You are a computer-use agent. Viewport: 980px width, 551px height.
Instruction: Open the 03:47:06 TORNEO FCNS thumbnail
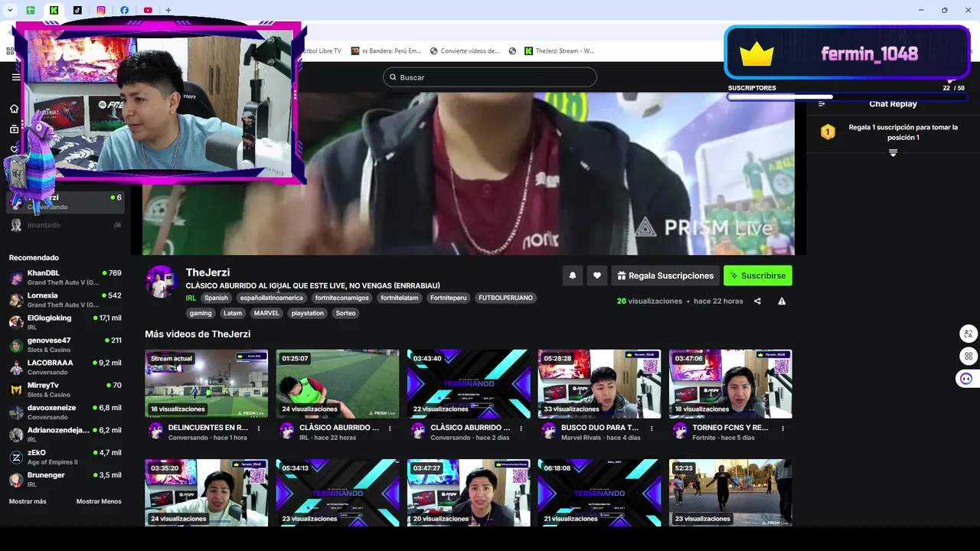tap(730, 384)
